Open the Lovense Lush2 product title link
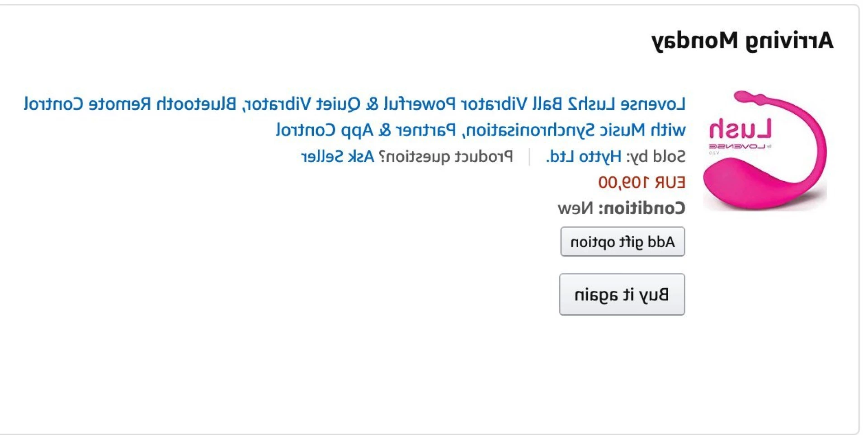This screenshot has width=868, height=435. 355,117
